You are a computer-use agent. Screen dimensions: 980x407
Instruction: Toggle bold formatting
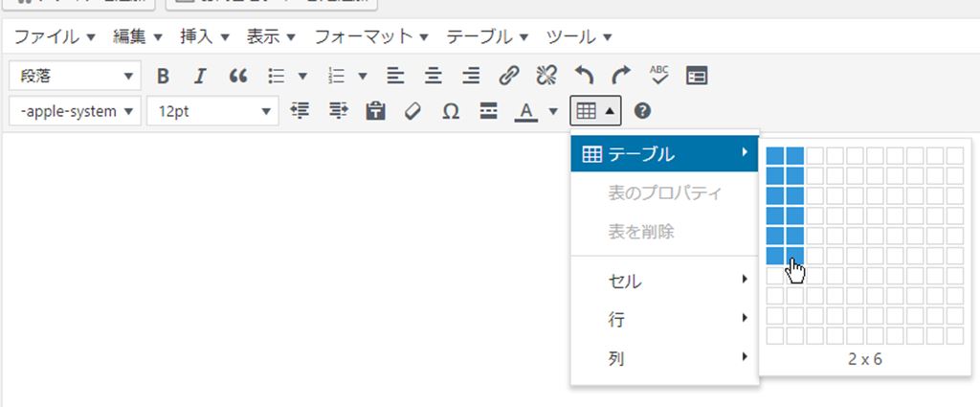163,76
